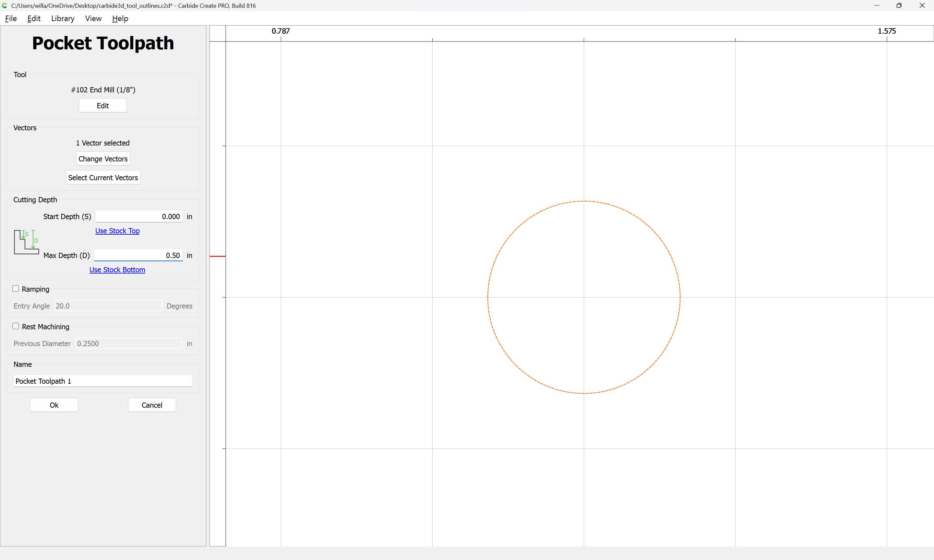The width and height of the screenshot is (934, 560).
Task: Click the Max Depth input field
Action: click(138, 255)
